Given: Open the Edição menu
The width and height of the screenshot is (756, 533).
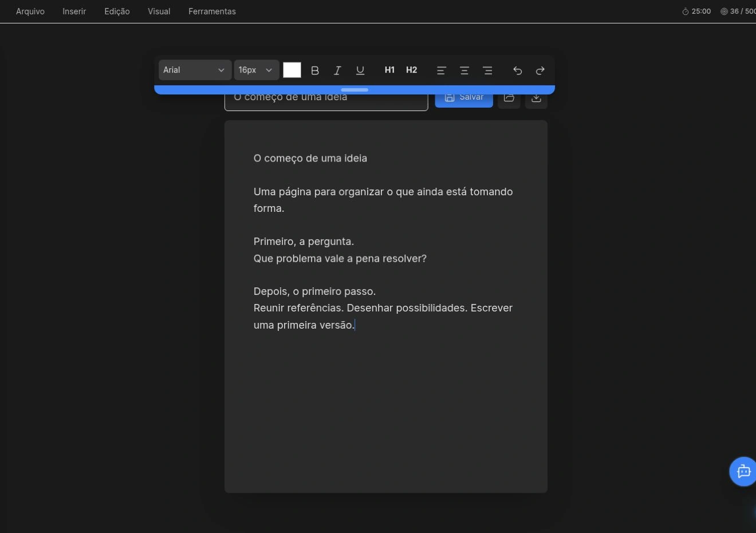Looking at the screenshot, I should pyautogui.click(x=117, y=11).
